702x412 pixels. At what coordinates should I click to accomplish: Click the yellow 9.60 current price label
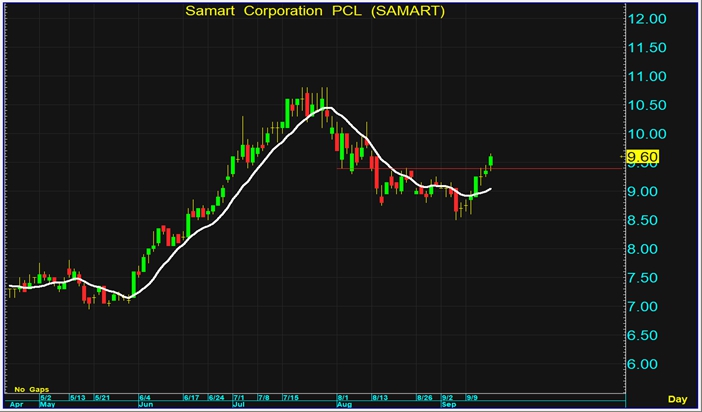point(642,157)
